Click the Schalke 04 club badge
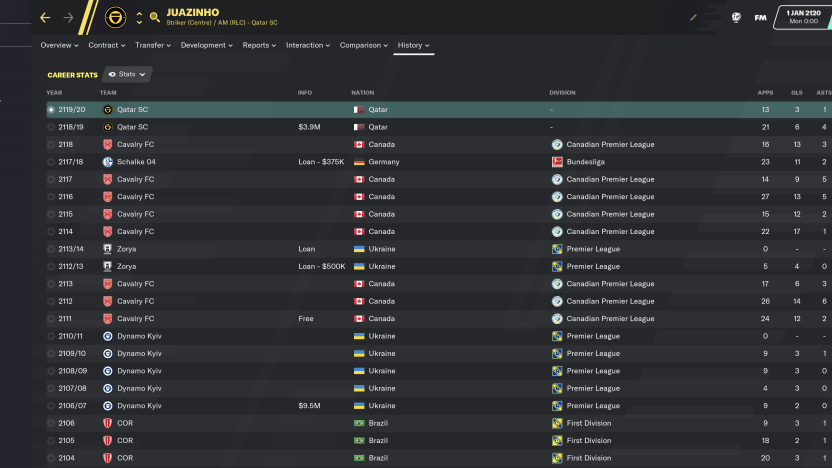Viewport: 832px width, 468px height. coord(107,162)
